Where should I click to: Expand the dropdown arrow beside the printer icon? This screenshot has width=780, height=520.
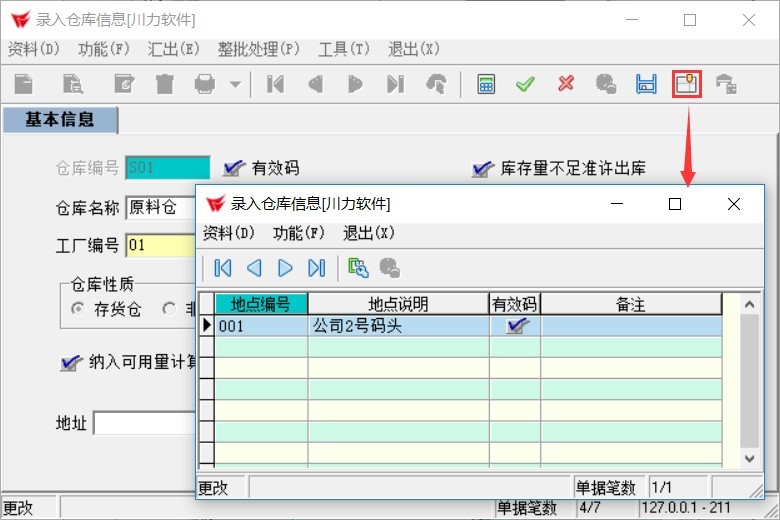point(235,85)
